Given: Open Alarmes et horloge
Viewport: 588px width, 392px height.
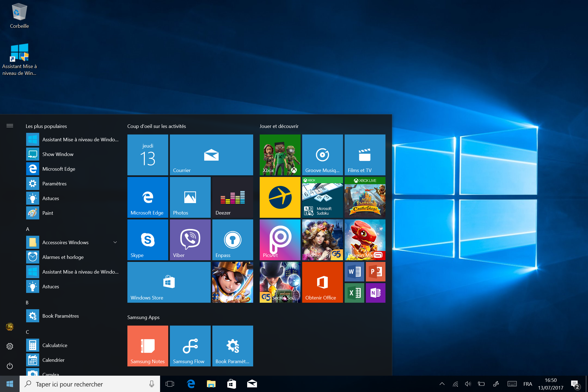Looking at the screenshot, I should click(73, 257).
